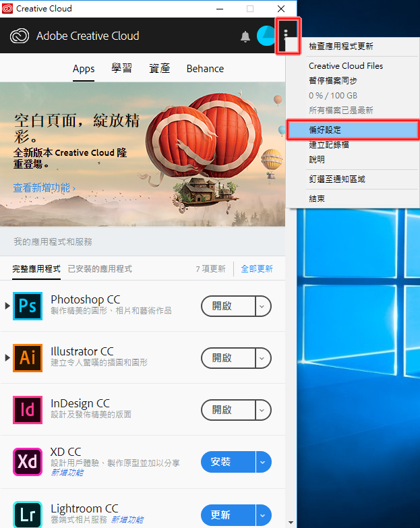This screenshot has width=420, height=528.
Task: Open dropdown arrow next to Illustrator 開啟
Action: [263, 358]
